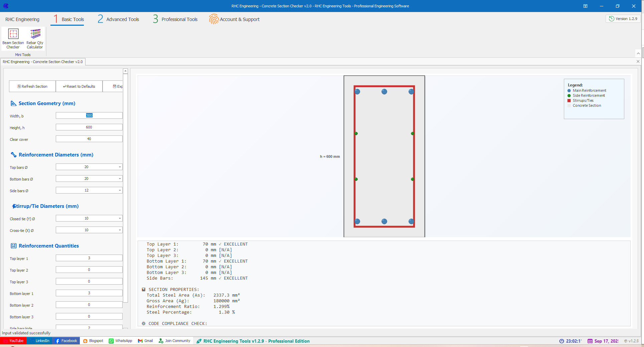Screen dimensions: 644x347
Task: Open the Beam Section Checker tool
Action: click(x=13, y=38)
